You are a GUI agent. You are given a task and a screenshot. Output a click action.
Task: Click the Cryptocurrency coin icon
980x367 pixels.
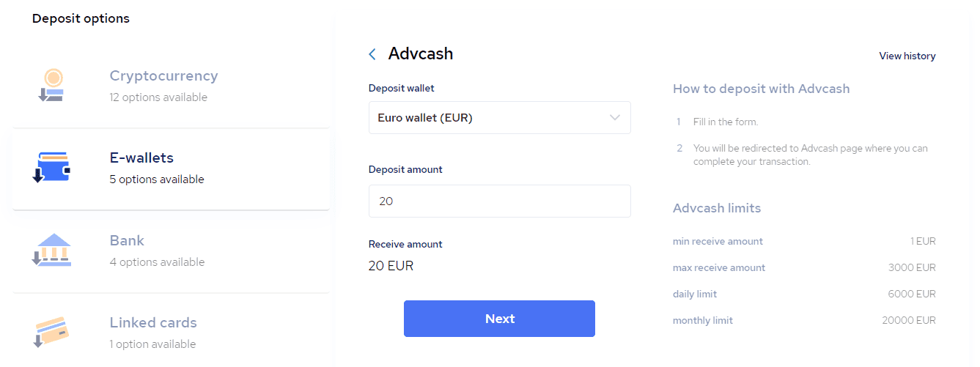(51, 85)
